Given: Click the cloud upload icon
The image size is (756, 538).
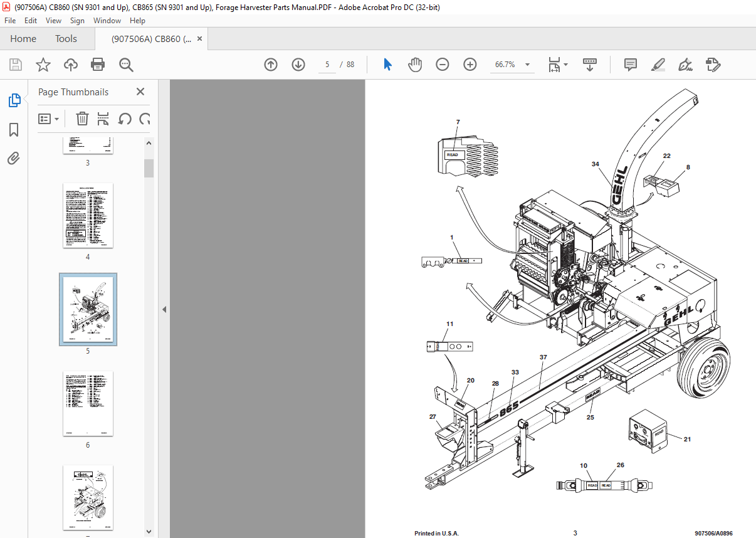Looking at the screenshot, I should point(71,65).
